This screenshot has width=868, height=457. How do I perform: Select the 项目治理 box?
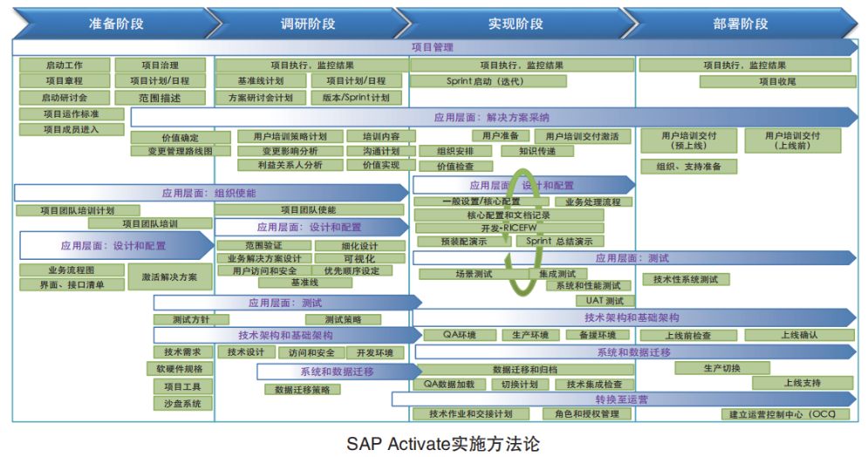click(x=160, y=65)
